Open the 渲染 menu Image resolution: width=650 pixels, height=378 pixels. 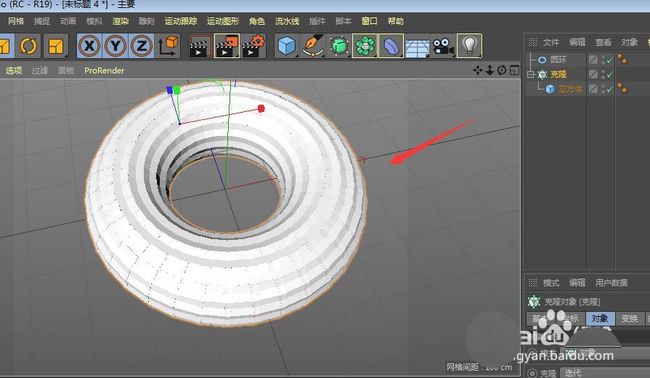pos(120,21)
